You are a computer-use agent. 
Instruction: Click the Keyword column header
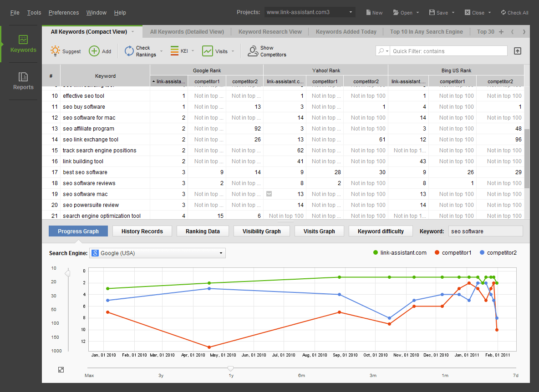pyautogui.click(x=105, y=76)
